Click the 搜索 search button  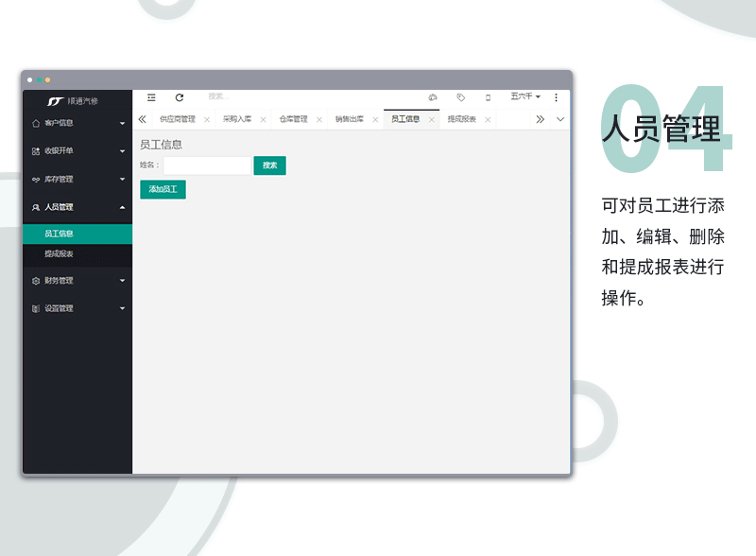click(x=269, y=165)
